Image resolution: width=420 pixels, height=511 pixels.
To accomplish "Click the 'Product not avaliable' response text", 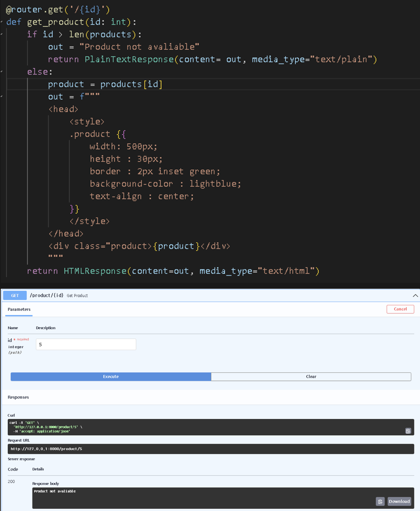I will [x=55, y=491].
